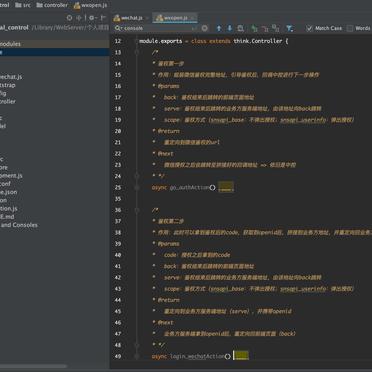
Task: Collapse comment block at line 36
Action: (x=137, y=210)
